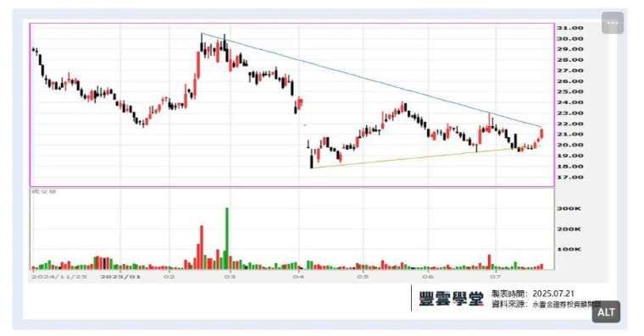Screen dimensions: 644x336
Task: Click the 21.00 price axis label
Action: [x=569, y=135]
